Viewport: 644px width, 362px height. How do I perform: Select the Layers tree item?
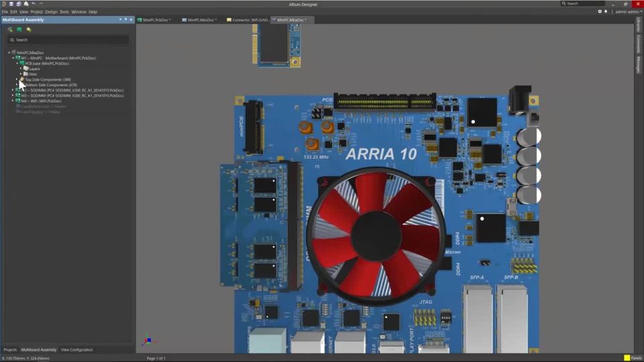coord(34,69)
